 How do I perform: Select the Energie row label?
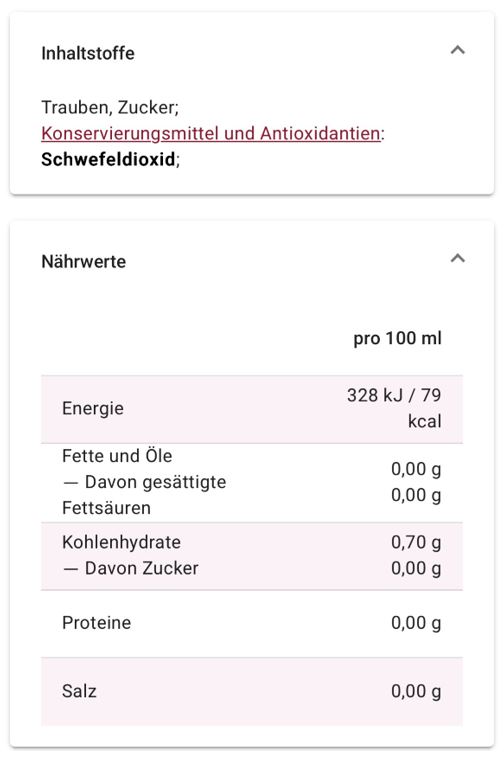93,408
